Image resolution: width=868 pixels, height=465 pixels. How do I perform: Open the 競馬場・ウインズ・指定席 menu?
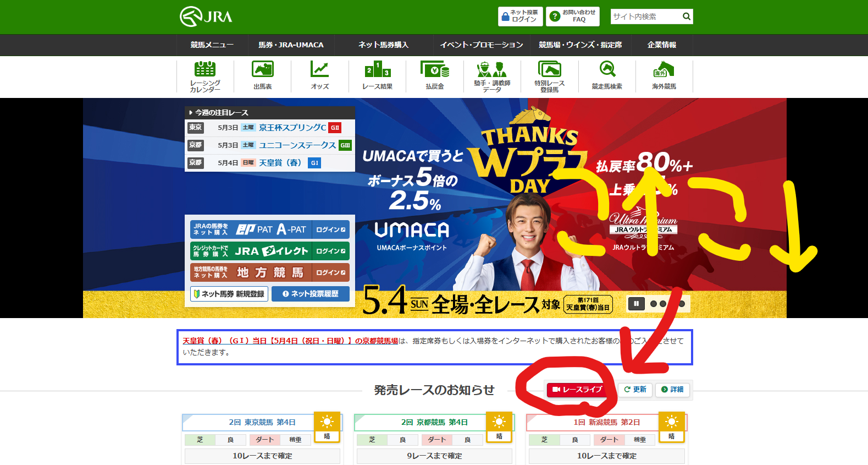[x=580, y=45]
